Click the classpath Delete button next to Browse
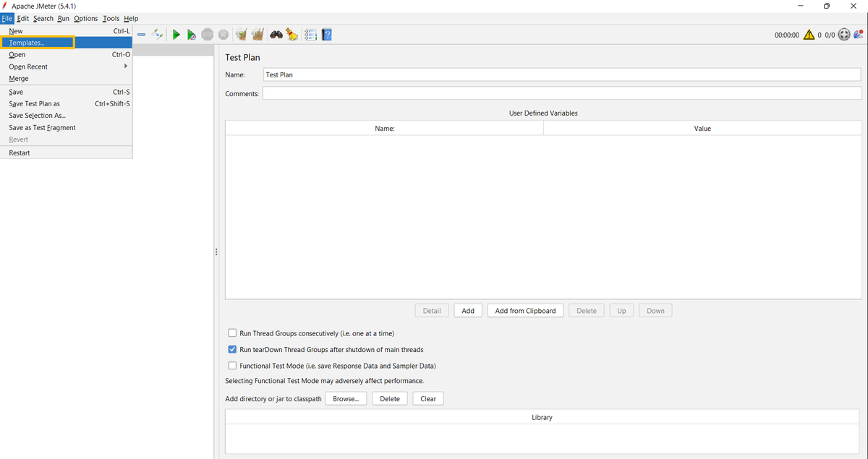Viewport: 868px width, 459px height. [x=390, y=398]
